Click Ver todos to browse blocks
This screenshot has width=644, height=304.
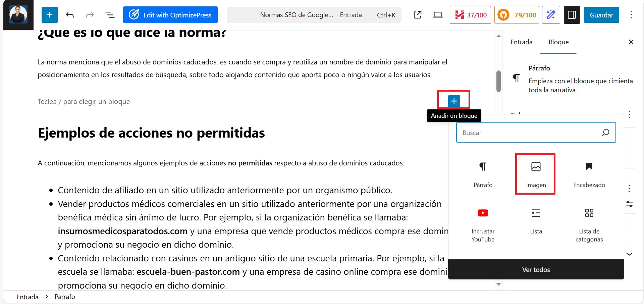(x=536, y=269)
